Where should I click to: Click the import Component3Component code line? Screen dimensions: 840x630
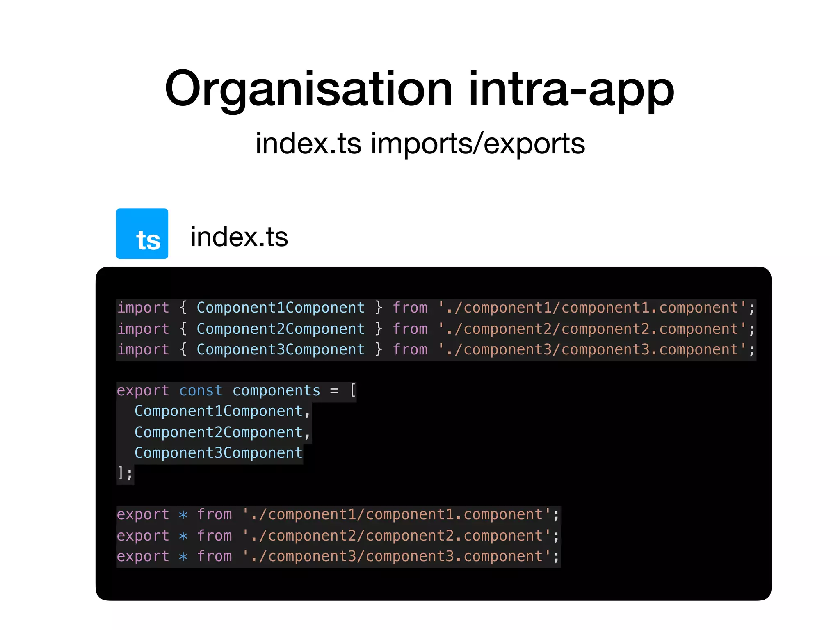(436, 350)
